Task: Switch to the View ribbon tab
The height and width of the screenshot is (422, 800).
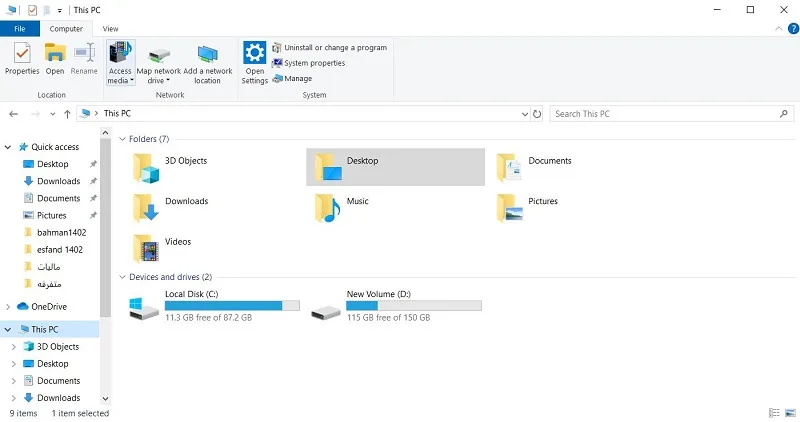Action: [x=110, y=29]
